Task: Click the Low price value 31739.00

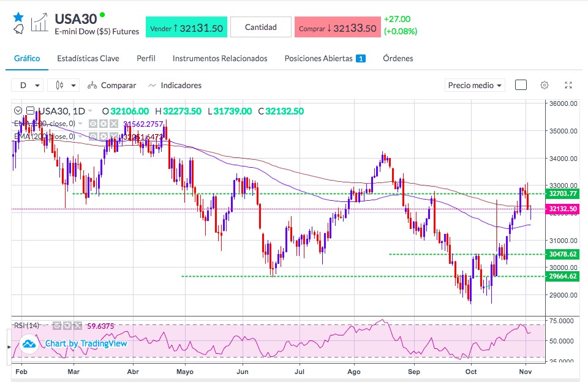Action: [233, 111]
